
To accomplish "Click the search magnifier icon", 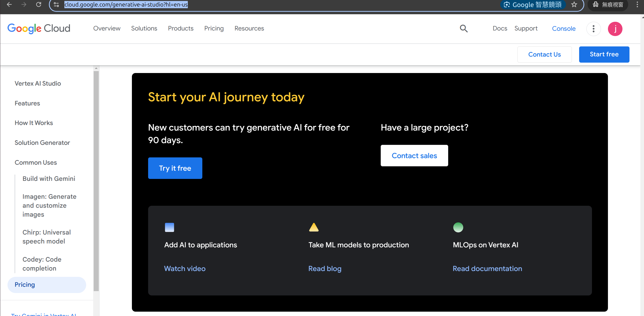I will [x=463, y=29].
